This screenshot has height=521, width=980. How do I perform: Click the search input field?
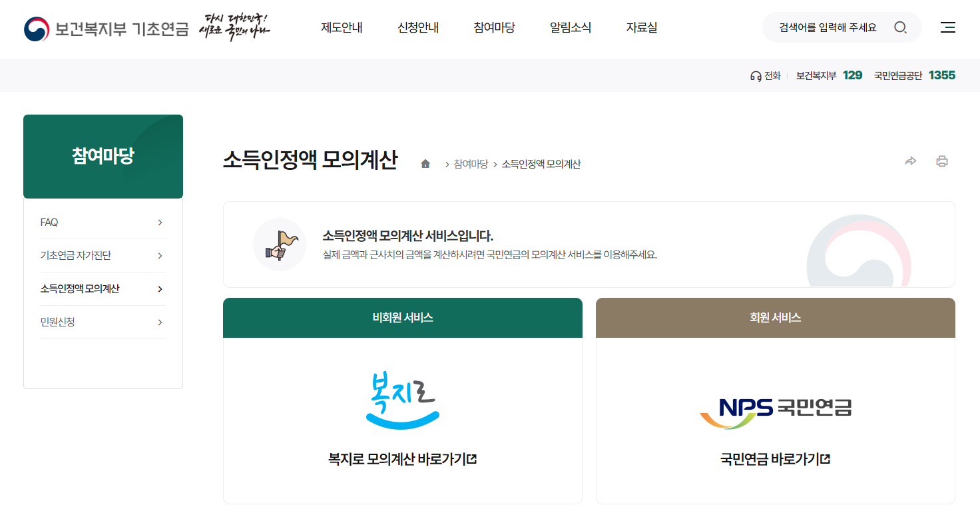tap(829, 27)
